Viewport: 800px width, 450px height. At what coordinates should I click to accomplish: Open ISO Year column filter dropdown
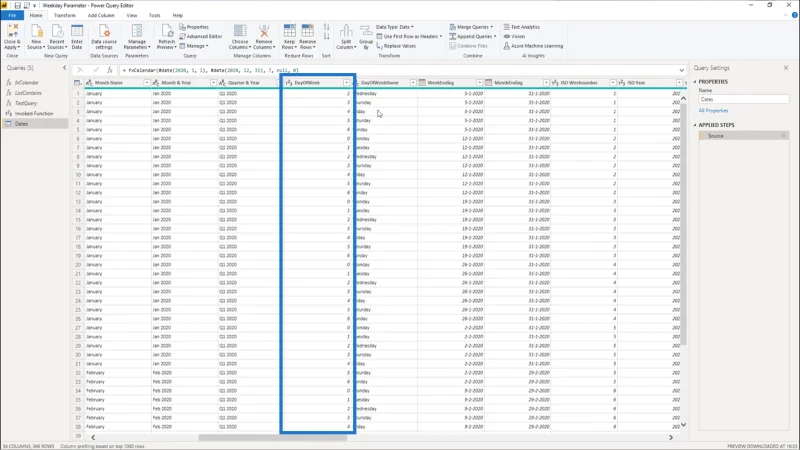point(679,83)
